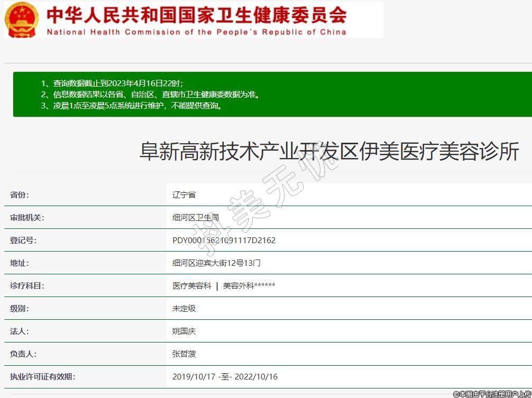Click the second notice about 卫生健康委数据为准
Screen dimensions: 532x398
coord(150,95)
